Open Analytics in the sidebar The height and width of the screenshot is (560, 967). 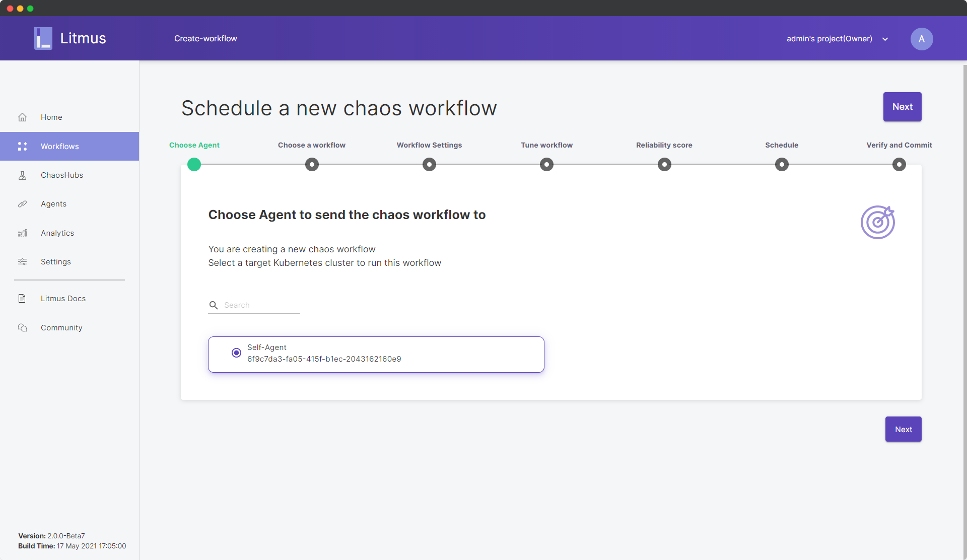70,233
